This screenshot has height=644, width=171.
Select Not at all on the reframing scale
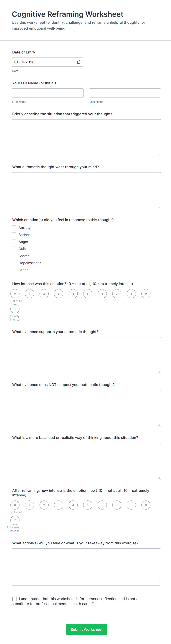(x=15, y=505)
